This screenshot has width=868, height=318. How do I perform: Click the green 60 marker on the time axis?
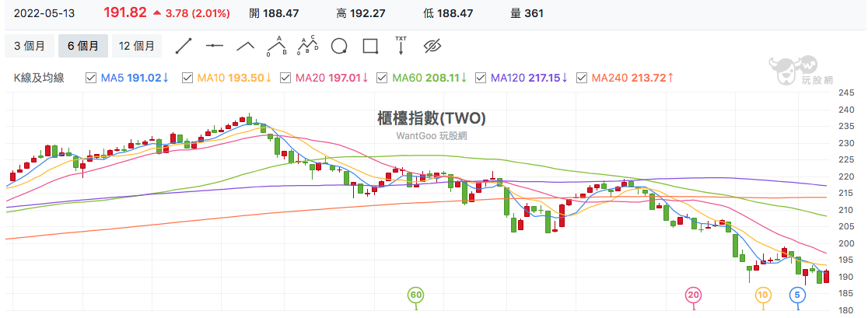pos(416,295)
